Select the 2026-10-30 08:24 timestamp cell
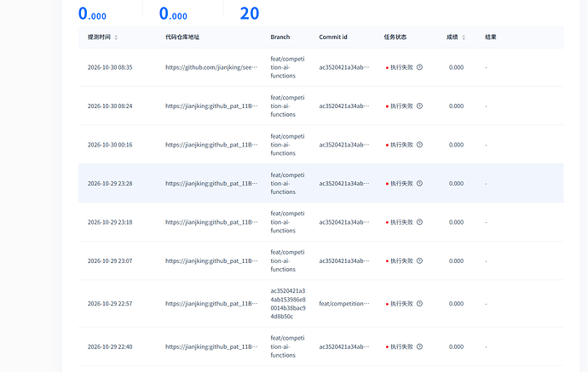Viewport: 588px width, 372px height. (x=110, y=106)
